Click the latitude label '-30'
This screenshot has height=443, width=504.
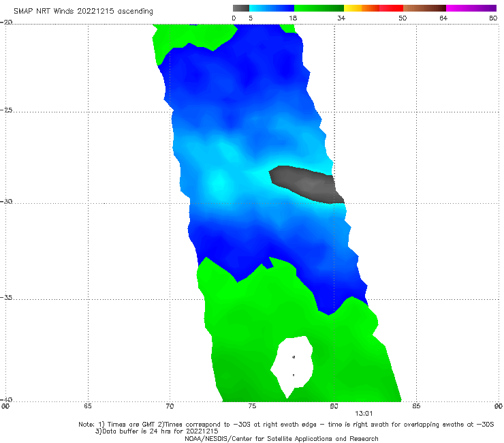(6, 201)
